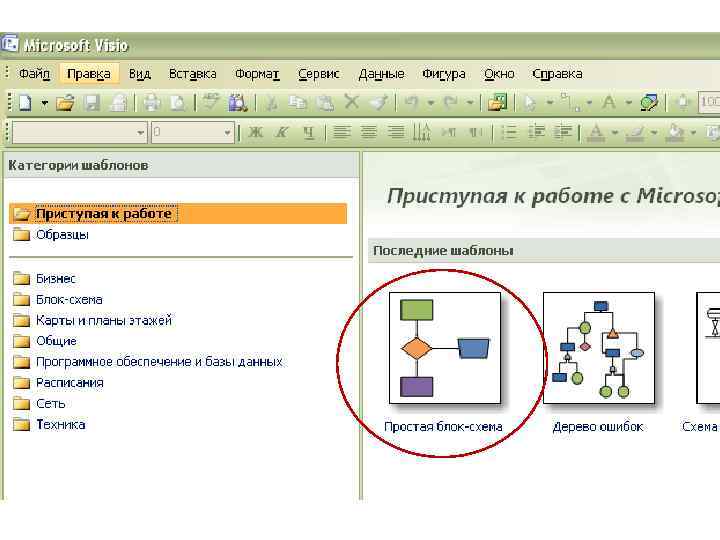Click the Print Preview icon

click(177, 103)
